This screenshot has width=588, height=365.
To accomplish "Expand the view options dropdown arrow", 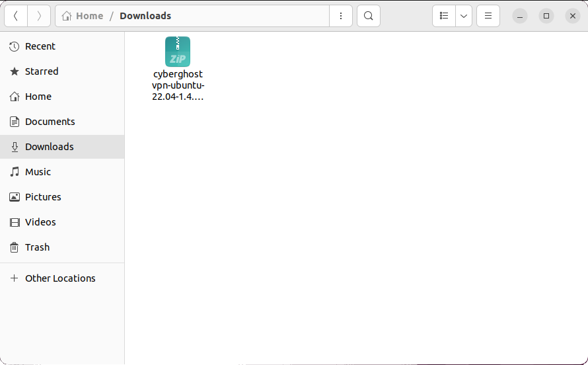I will (464, 16).
